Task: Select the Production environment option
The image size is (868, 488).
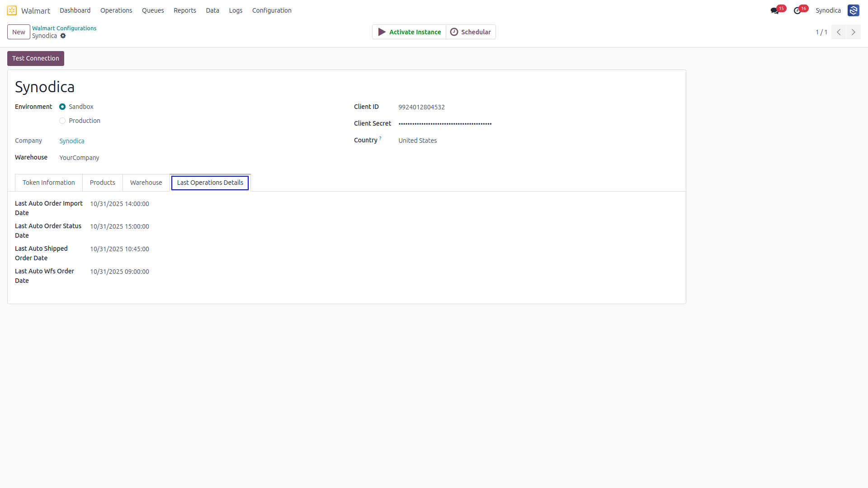Action: pyautogui.click(x=62, y=121)
